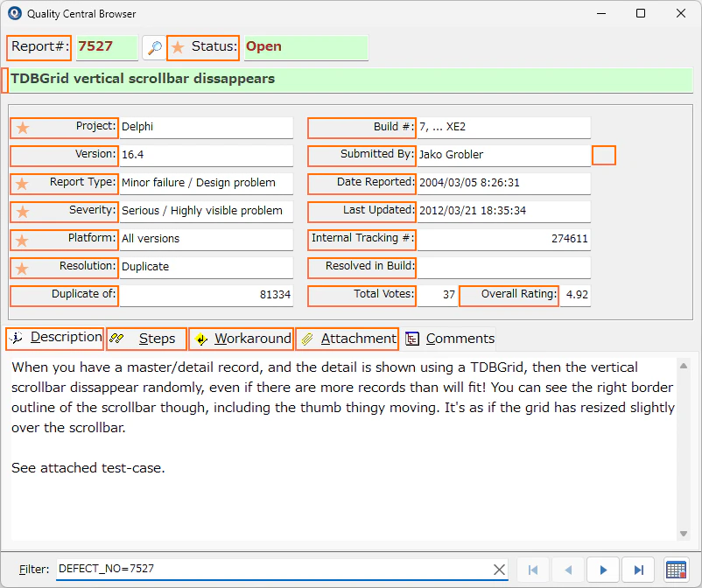Click the star icon beside Project label
Image resolution: width=702 pixels, height=588 pixels.
click(x=23, y=128)
